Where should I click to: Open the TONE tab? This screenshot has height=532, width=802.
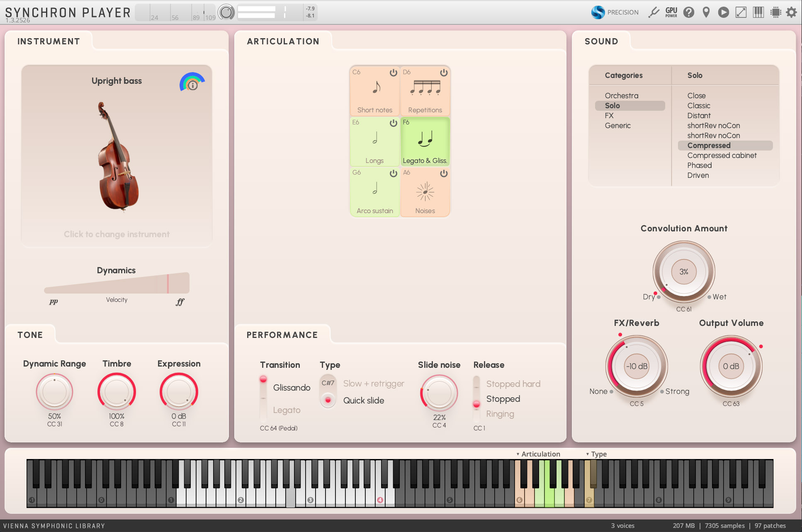(30, 335)
